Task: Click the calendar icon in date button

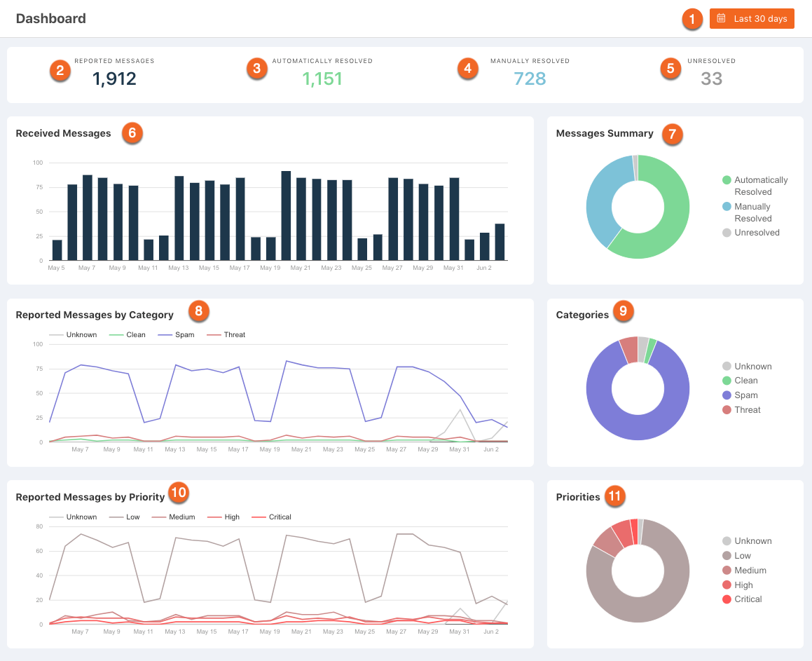Action: pyautogui.click(x=721, y=19)
